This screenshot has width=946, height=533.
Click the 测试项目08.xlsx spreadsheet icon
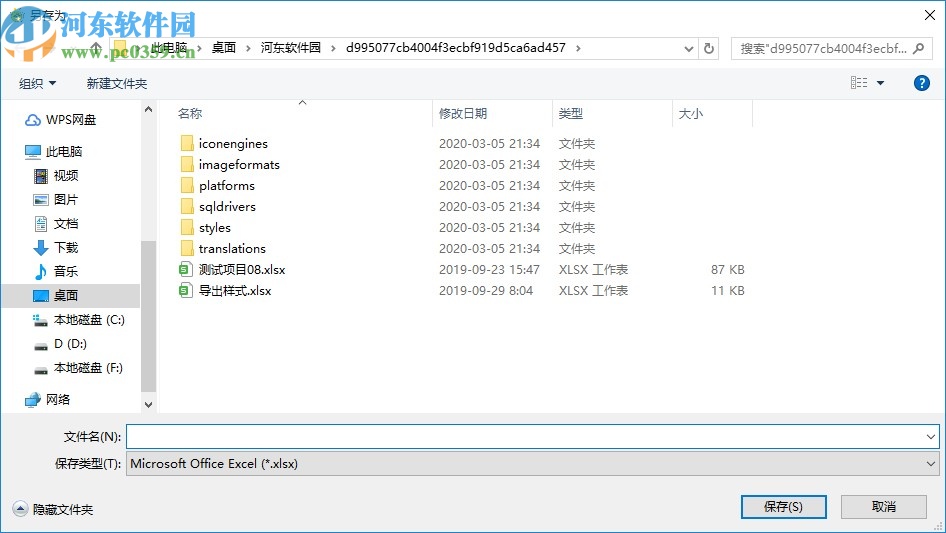click(x=186, y=269)
